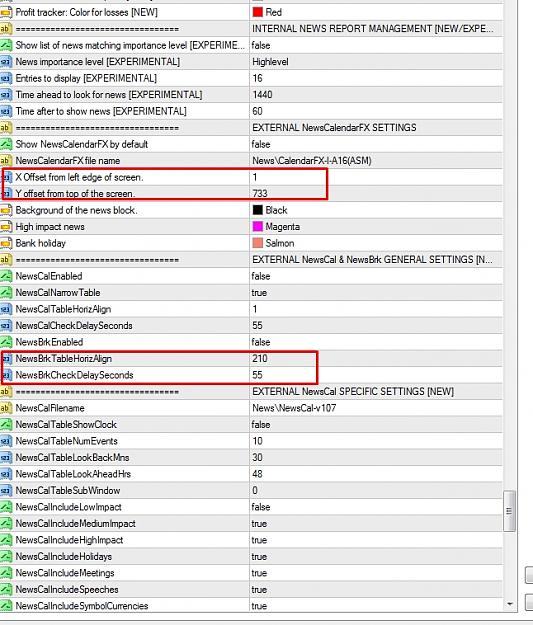
Task: Click the integer icon beside NewsCalTableHorizAlign
Action: coord(6,309)
